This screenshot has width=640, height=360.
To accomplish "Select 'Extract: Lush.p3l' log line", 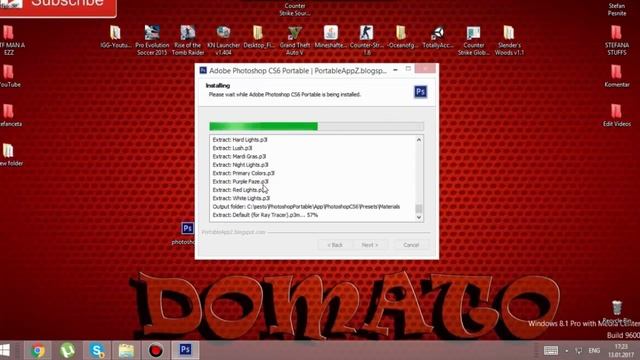I will pos(232,148).
